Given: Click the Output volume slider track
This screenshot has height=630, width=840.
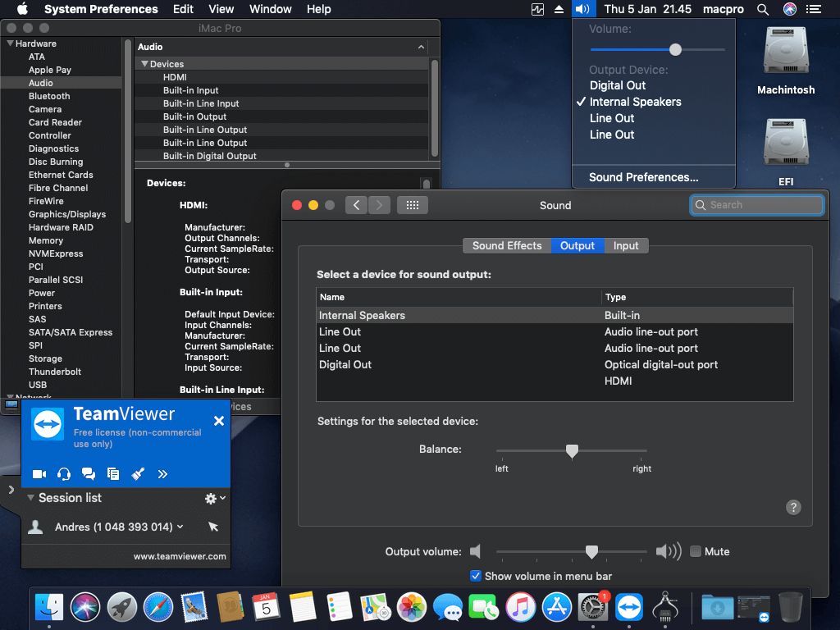Looking at the screenshot, I should [572, 551].
